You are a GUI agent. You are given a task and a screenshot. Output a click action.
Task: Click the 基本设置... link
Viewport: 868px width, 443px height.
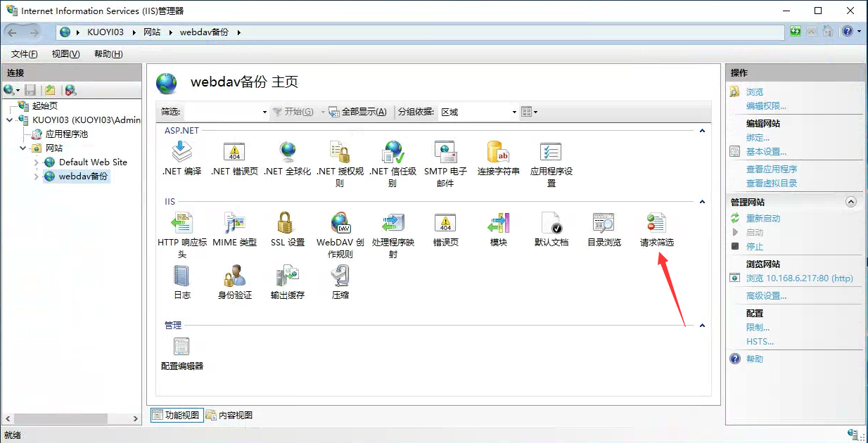(766, 152)
